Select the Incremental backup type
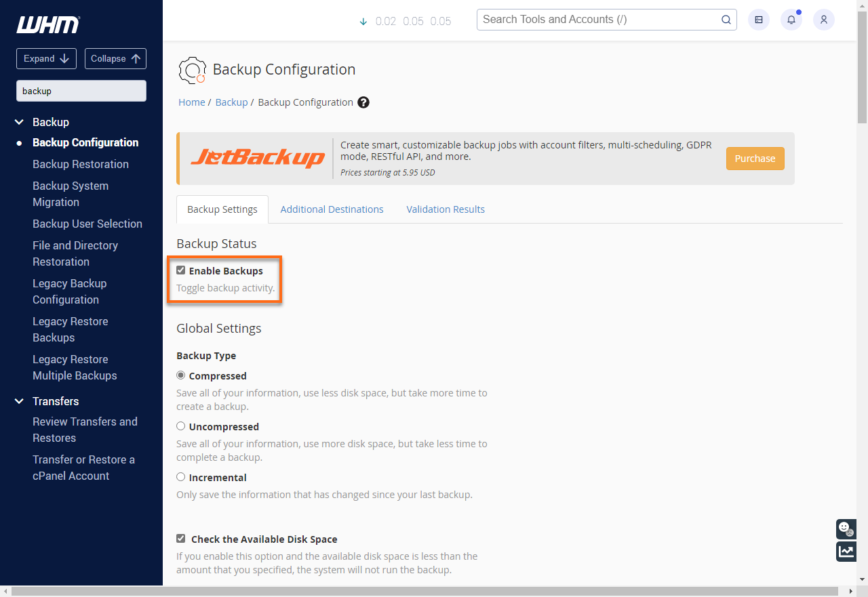 pyautogui.click(x=180, y=476)
